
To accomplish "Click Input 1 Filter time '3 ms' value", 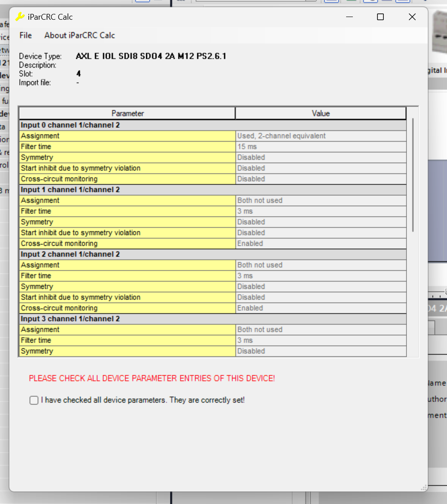I will tap(321, 211).
